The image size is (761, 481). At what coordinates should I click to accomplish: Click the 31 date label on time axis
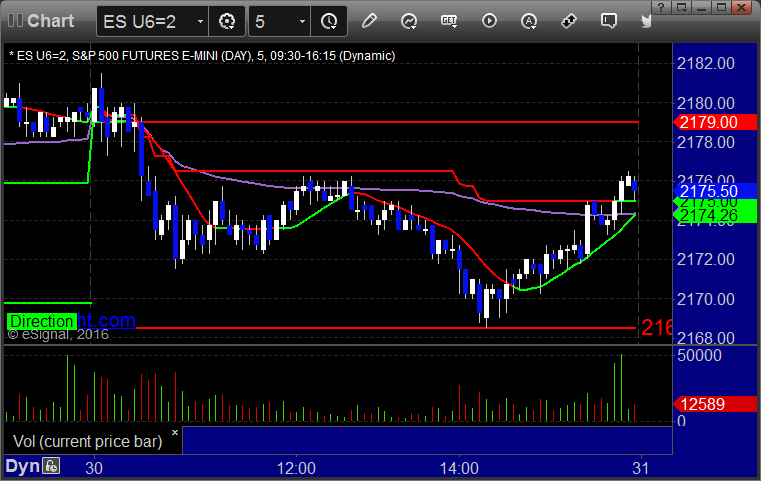click(641, 468)
